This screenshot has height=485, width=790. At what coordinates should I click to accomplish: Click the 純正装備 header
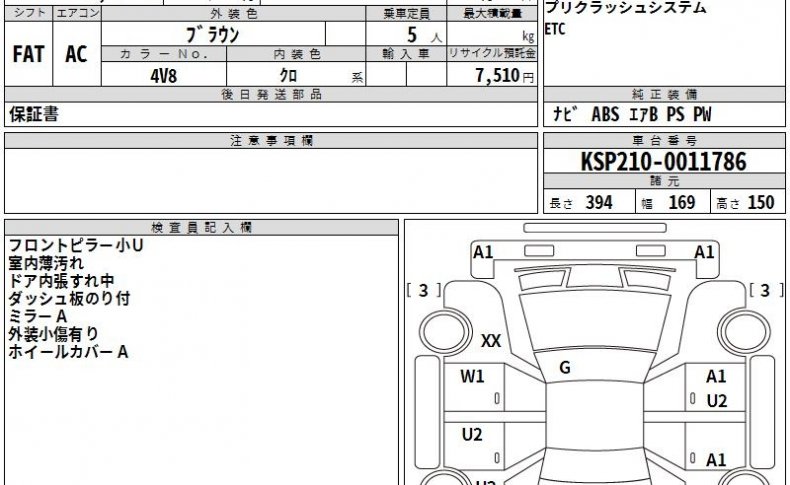tap(665, 94)
